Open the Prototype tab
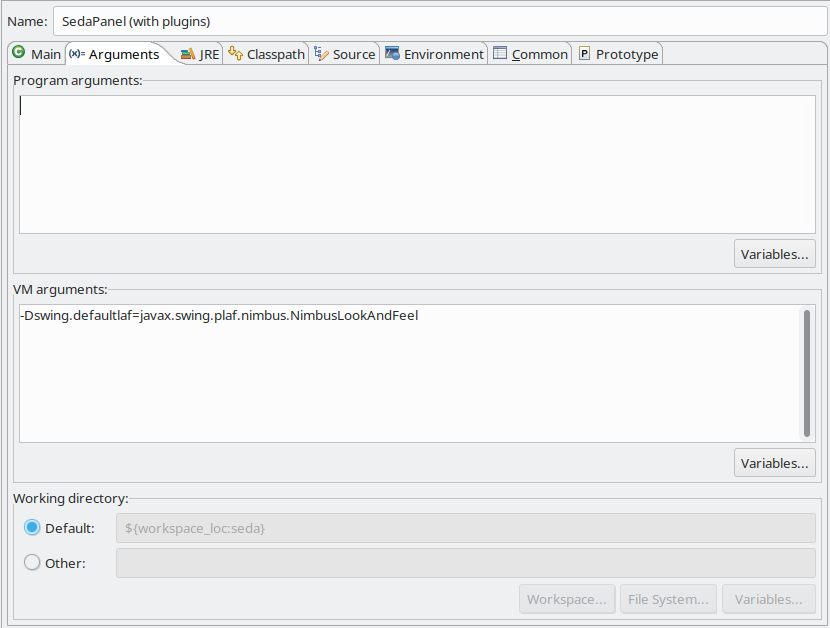 click(617, 54)
